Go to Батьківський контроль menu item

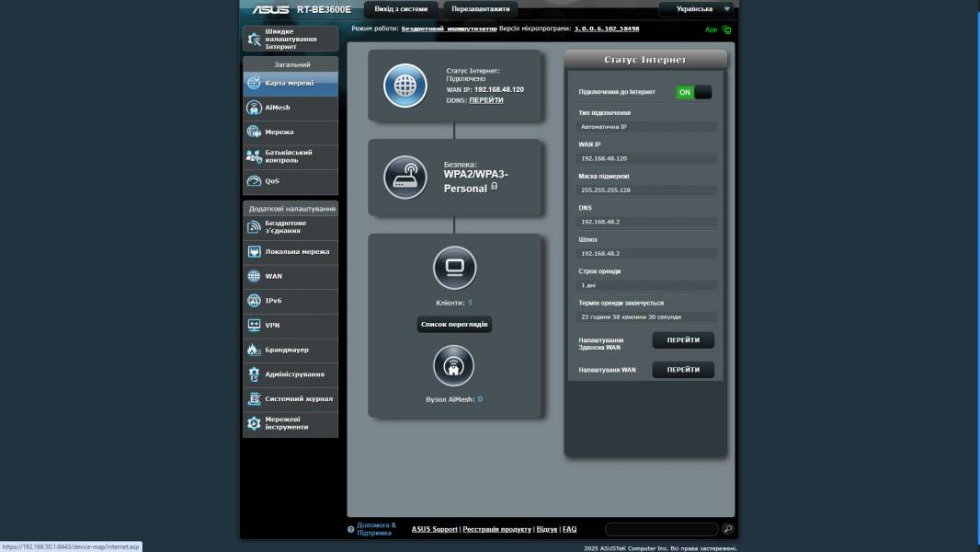click(290, 156)
